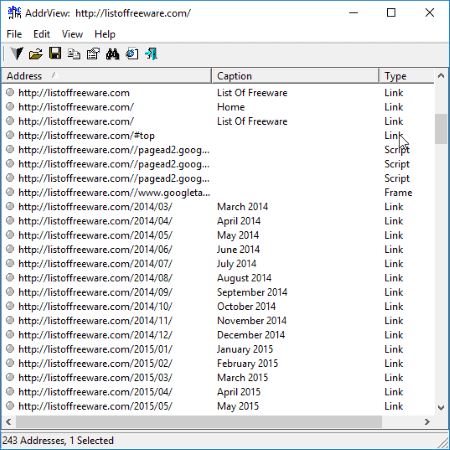Click the binoculars Find icon
Image resolution: width=450 pixels, height=450 pixels.
tap(113, 54)
